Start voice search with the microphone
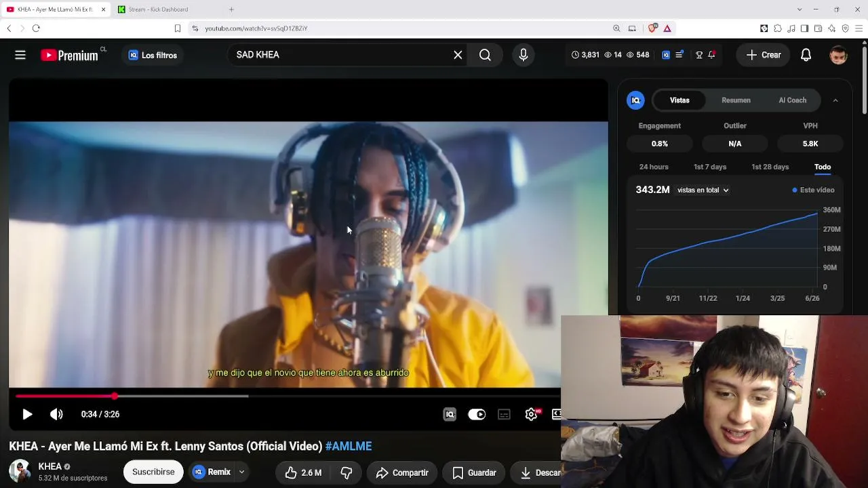Image resolution: width=868 pixels, height=488 pixels. tap(523, 55)
